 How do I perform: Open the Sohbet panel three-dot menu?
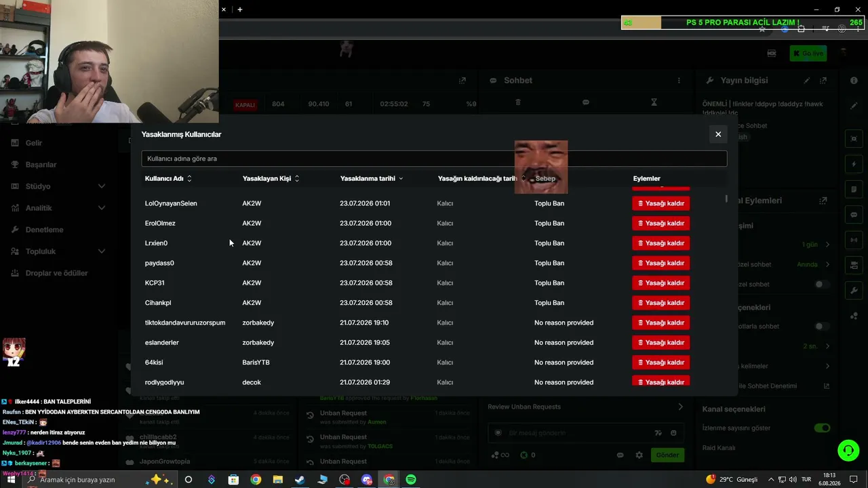[x=679, y=80]
